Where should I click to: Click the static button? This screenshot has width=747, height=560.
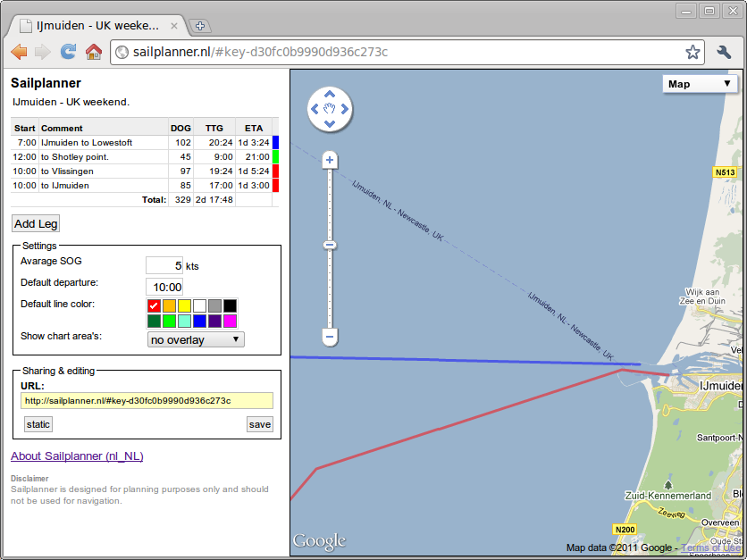(38, 424)
